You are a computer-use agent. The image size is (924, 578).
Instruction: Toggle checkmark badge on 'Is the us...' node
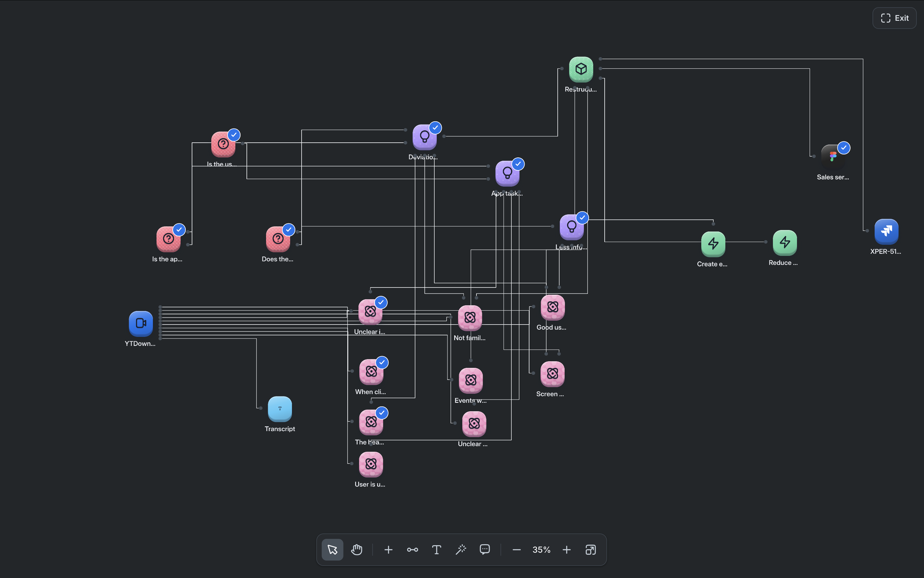tap(234, 135)
